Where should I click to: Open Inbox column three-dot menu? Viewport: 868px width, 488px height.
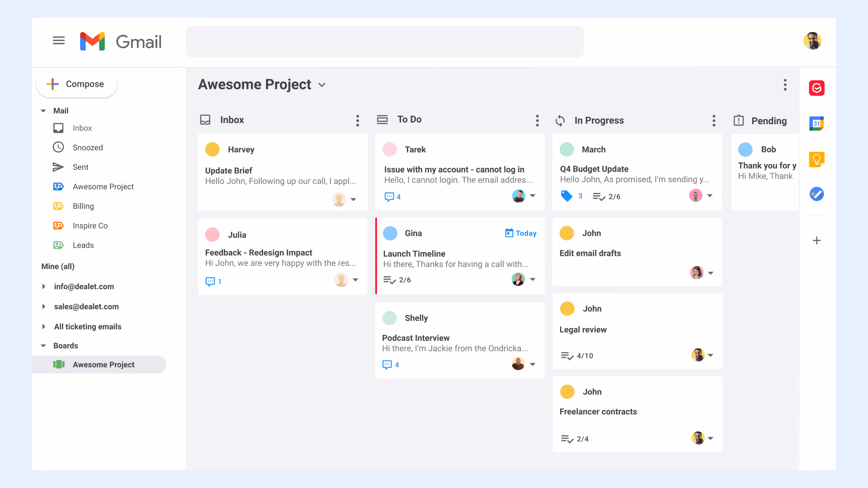click(357, 120)
